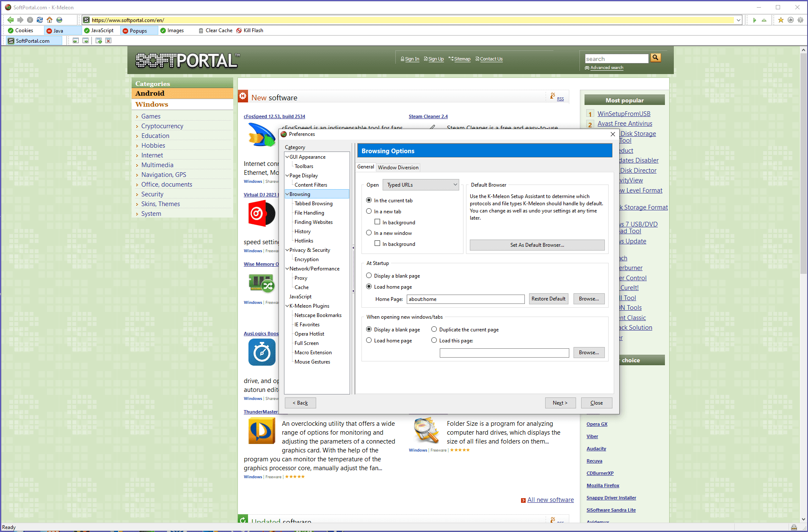Select the SoftPortal.com browser tab
This screenshot has width=808, height=532.
tap(35, 41)
